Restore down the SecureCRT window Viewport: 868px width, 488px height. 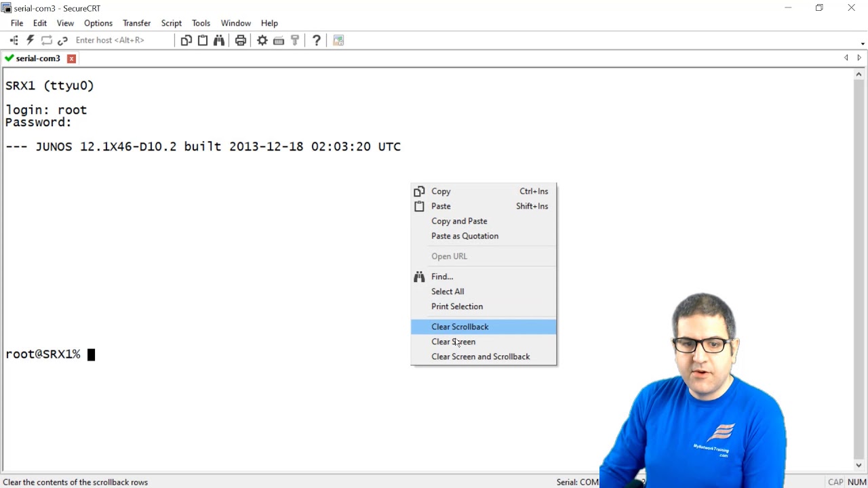(819, 8)
